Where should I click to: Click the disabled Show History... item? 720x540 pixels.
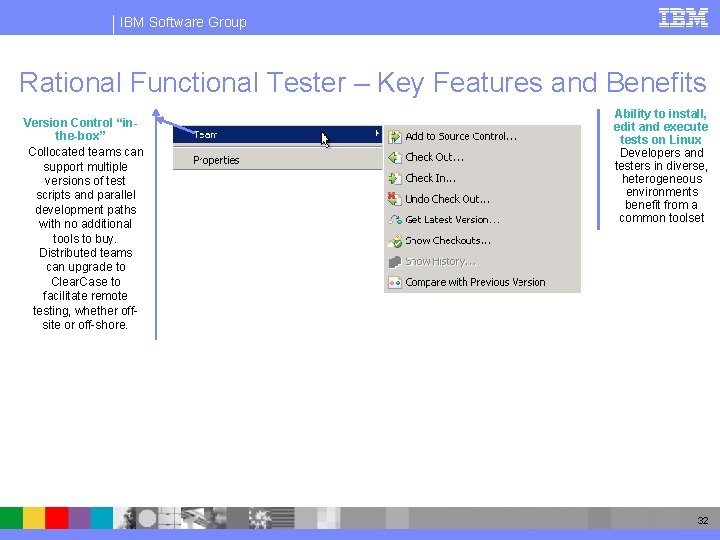click(482, 262)
